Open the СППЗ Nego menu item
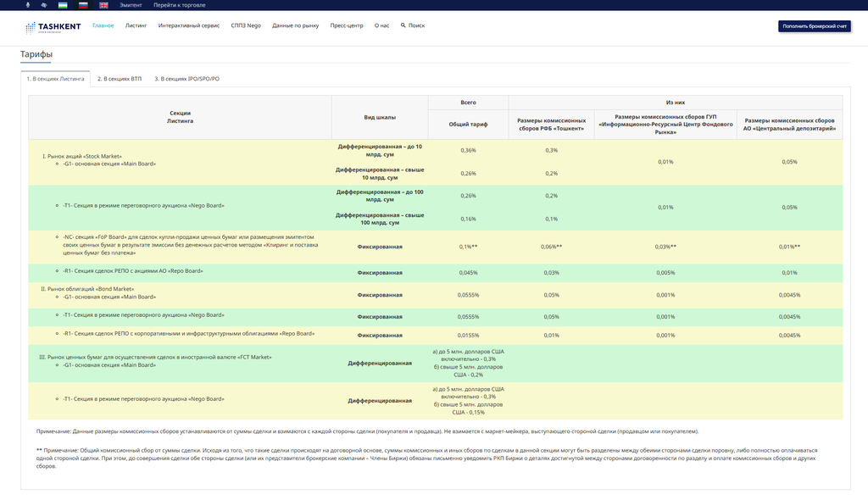Viewport: 868px width, 500px height. pyautogui.click(x=246, y=25)
